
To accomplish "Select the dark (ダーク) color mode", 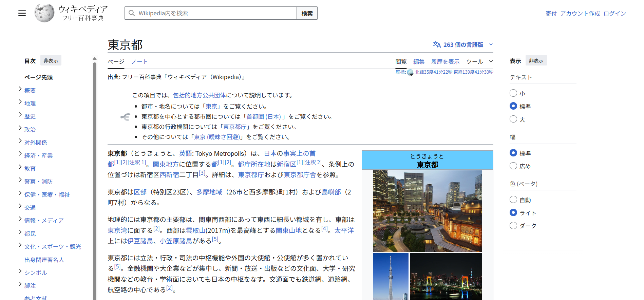I will pos(513,226).
